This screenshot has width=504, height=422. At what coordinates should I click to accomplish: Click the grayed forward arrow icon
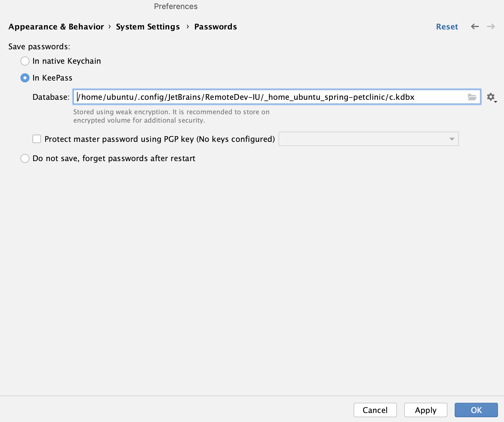click(491, 26)
